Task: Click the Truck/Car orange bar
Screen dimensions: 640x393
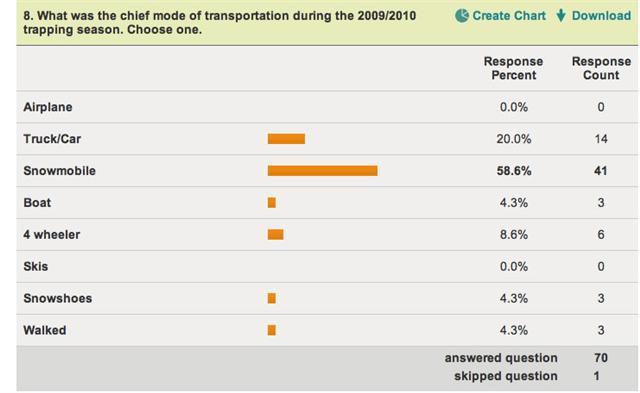Action: point(286,139)
